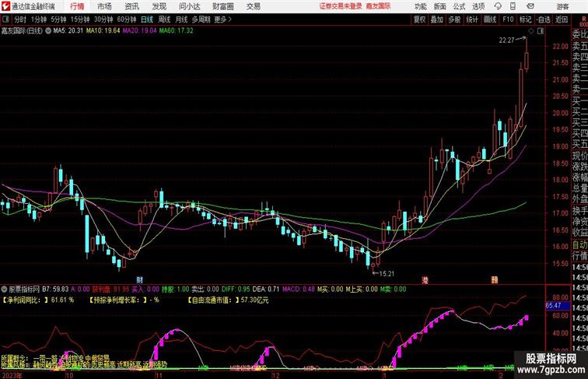
Task: Select the 15分钟 period
Action: (x=80, y=19)
